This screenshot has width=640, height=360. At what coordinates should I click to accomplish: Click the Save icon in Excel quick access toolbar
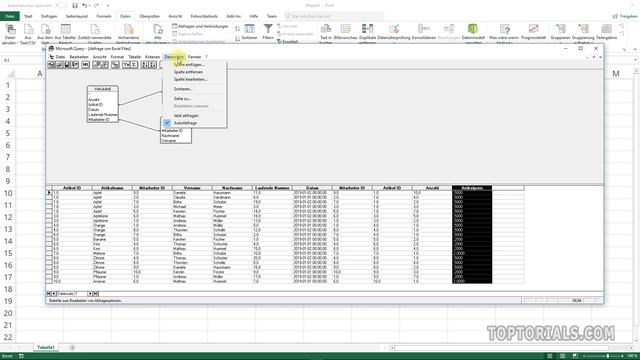[x=75, y=6]
